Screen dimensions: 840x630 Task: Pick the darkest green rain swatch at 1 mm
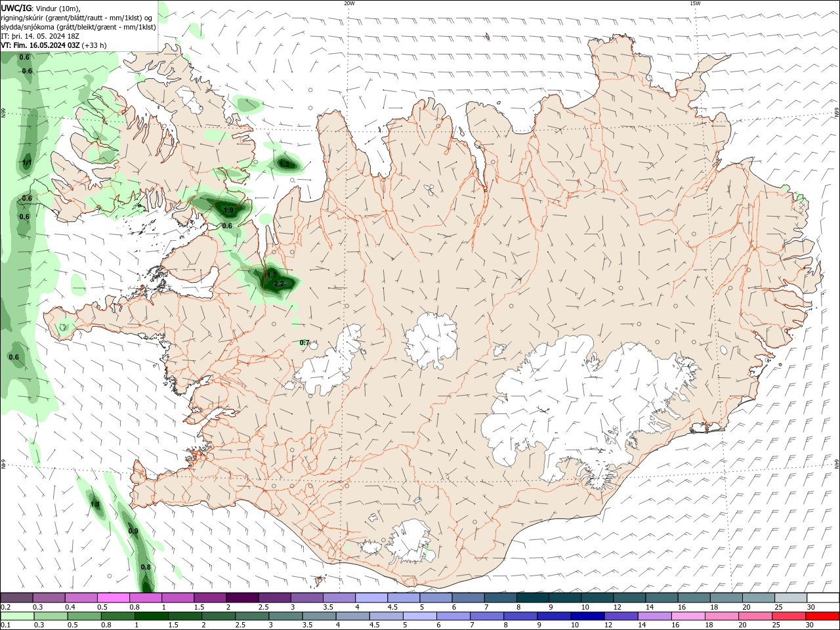point(152,616)
